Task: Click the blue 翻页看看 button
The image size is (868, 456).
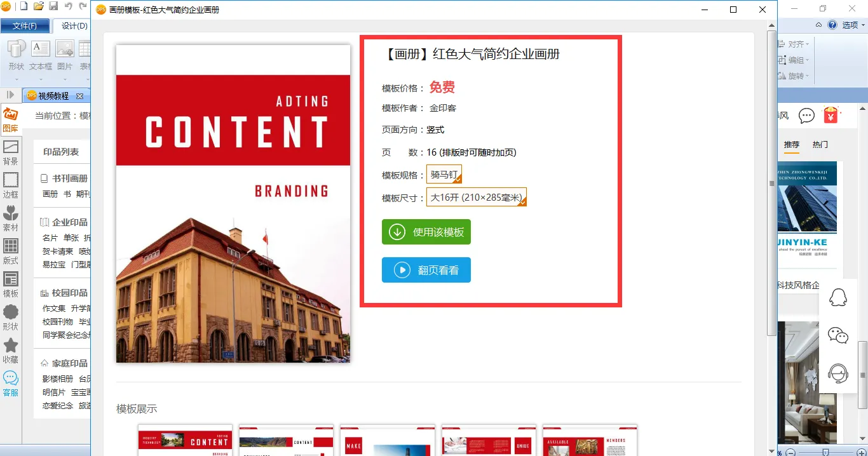Action: [426, 270]
